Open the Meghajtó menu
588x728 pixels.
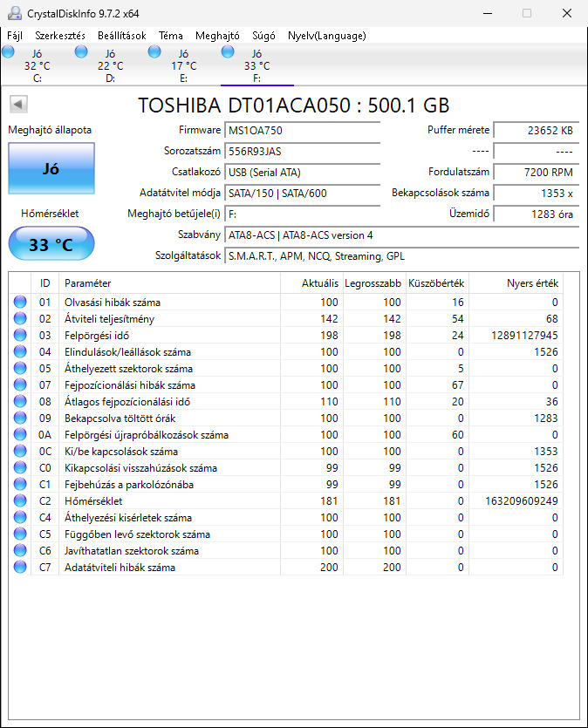[217, 36]
